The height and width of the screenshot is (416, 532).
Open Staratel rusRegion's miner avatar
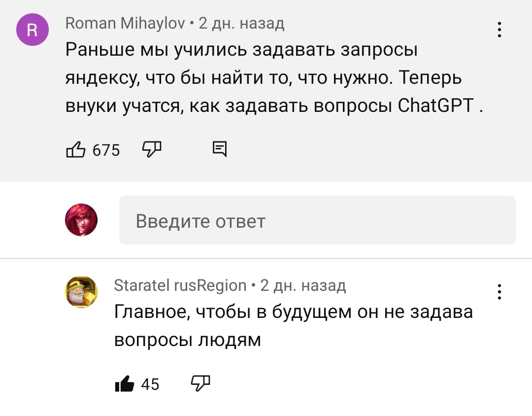click(x=82, y=292)
